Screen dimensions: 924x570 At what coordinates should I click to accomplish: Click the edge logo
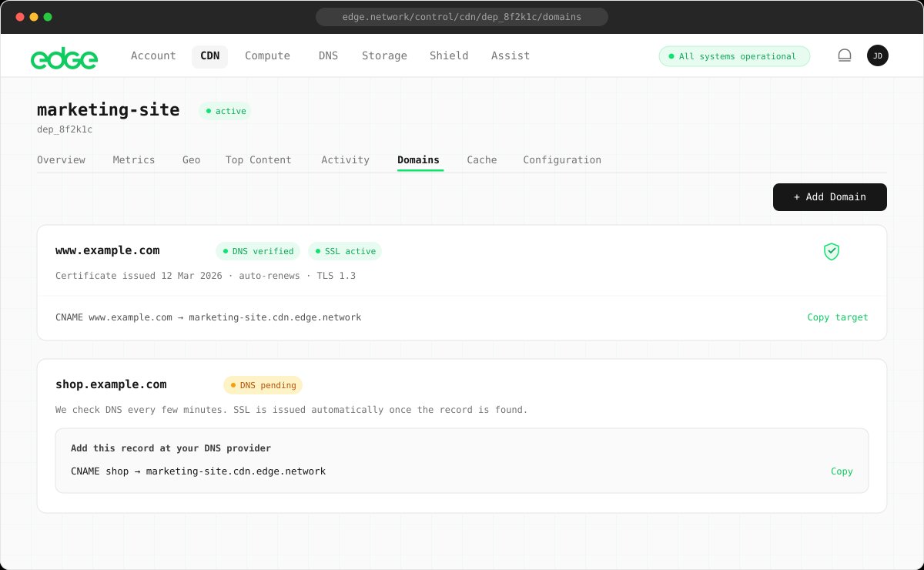64,58
